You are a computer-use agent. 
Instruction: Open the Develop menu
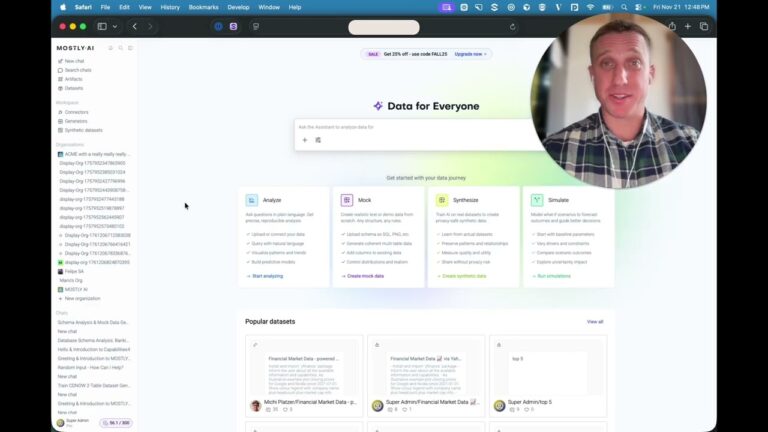(x=238, y=7)
